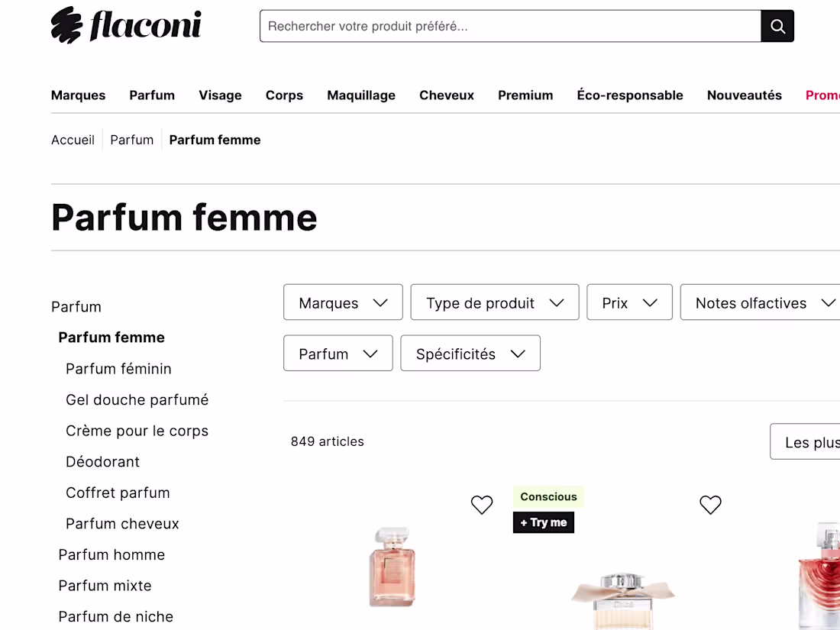Click the Accueil breadcrumb link
The width and height of the screenshot is (840, 630).
(x=73, y=140)
